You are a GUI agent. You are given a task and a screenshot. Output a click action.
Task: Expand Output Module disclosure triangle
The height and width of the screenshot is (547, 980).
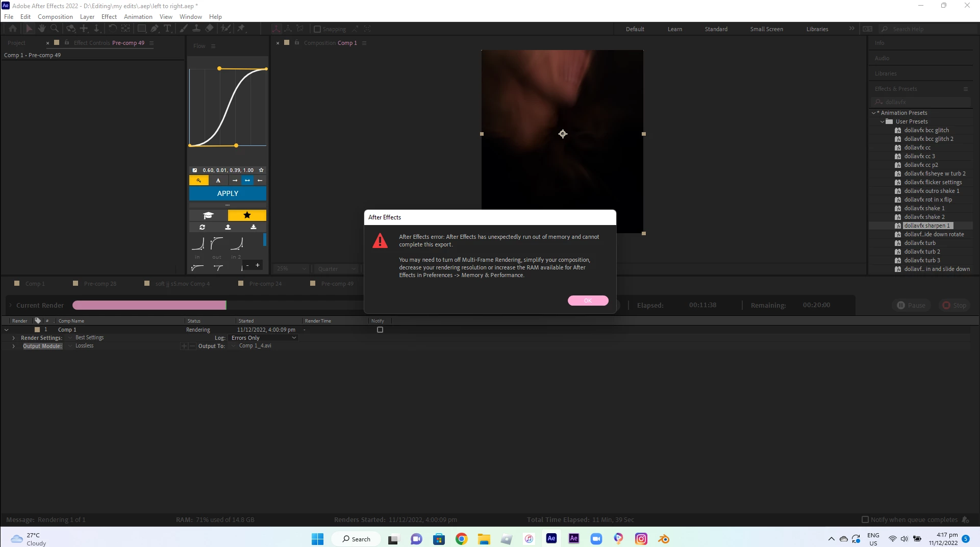tap(14, 346)
